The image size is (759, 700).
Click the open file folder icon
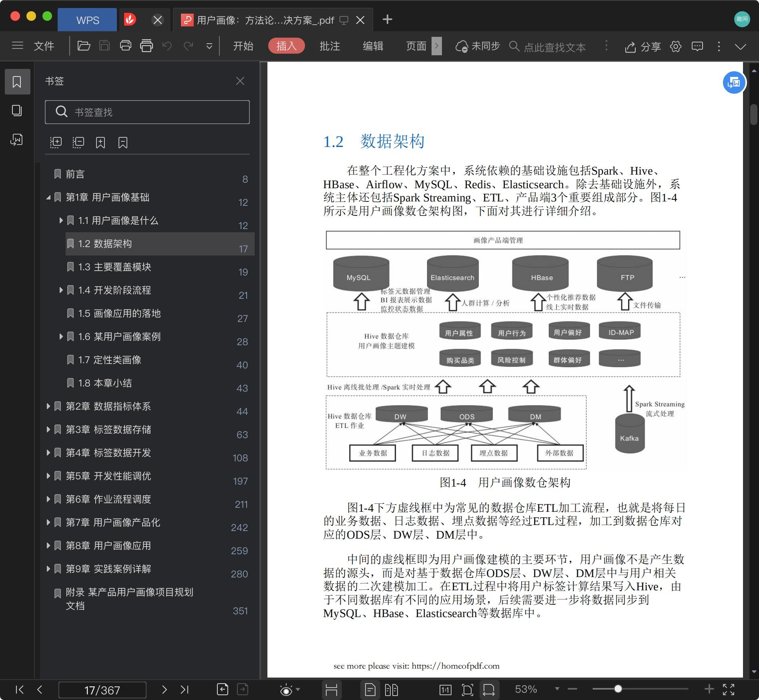pos(84,46)
